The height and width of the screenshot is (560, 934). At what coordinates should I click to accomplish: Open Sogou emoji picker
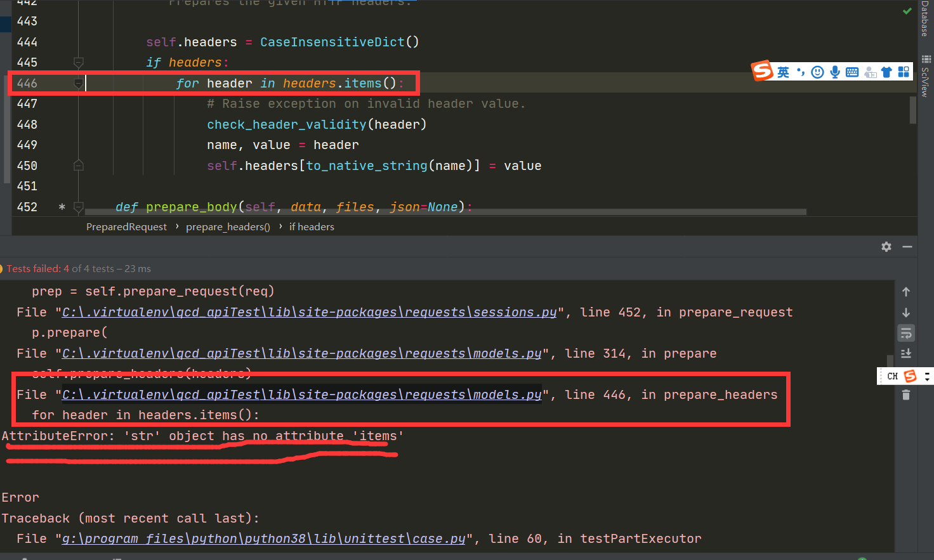pos(817,72)
